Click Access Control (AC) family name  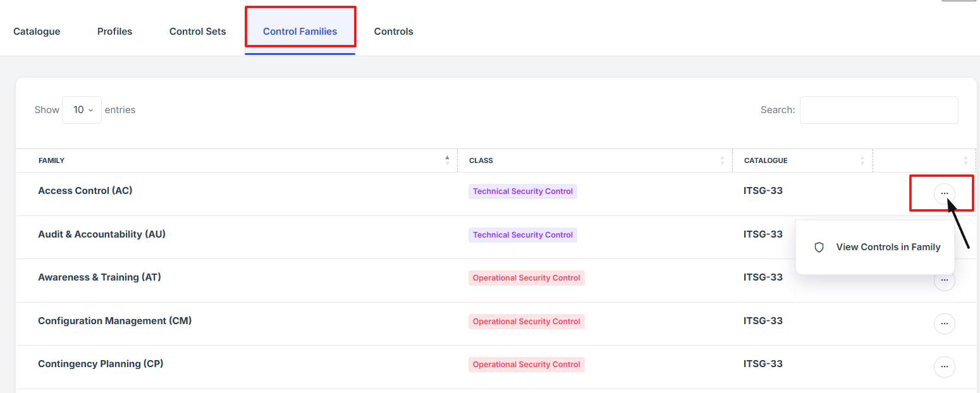click(85, 190)
